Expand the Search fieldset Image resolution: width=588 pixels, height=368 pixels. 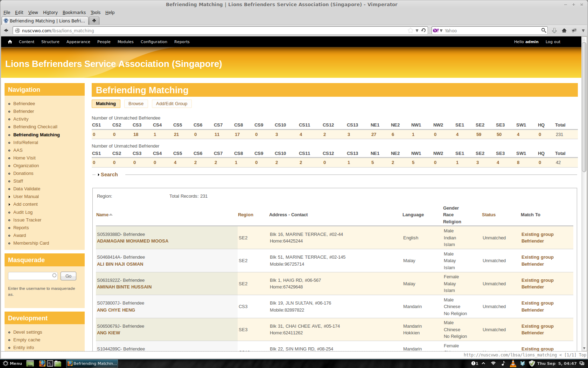point(109,175)
